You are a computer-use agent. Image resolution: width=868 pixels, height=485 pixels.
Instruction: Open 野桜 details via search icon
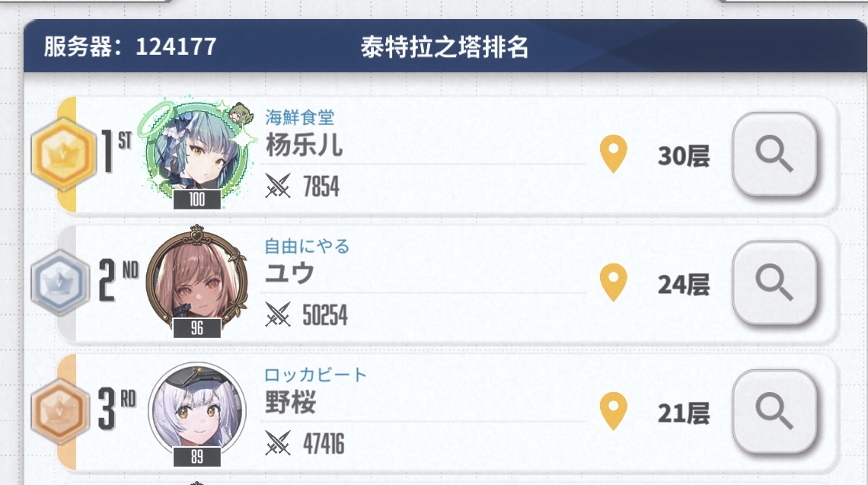pos(774,412)
